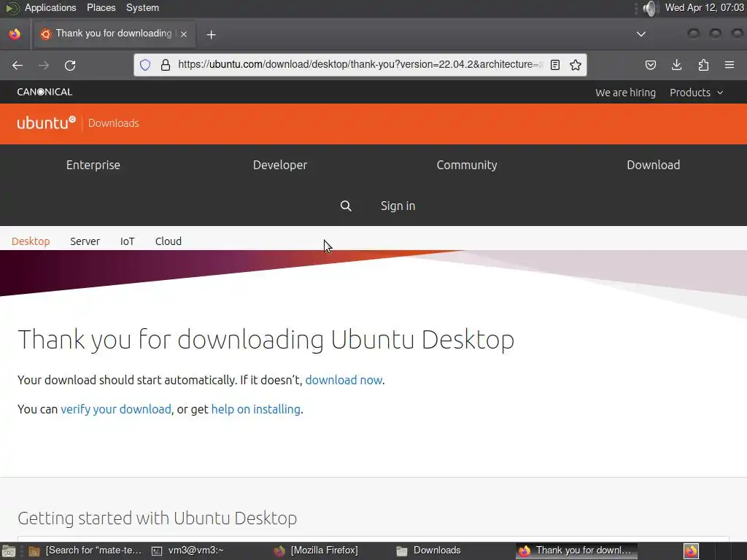The image size is (747, 560).
Task: Open site security info via padlock icon
Action: (x=166, y=65)
